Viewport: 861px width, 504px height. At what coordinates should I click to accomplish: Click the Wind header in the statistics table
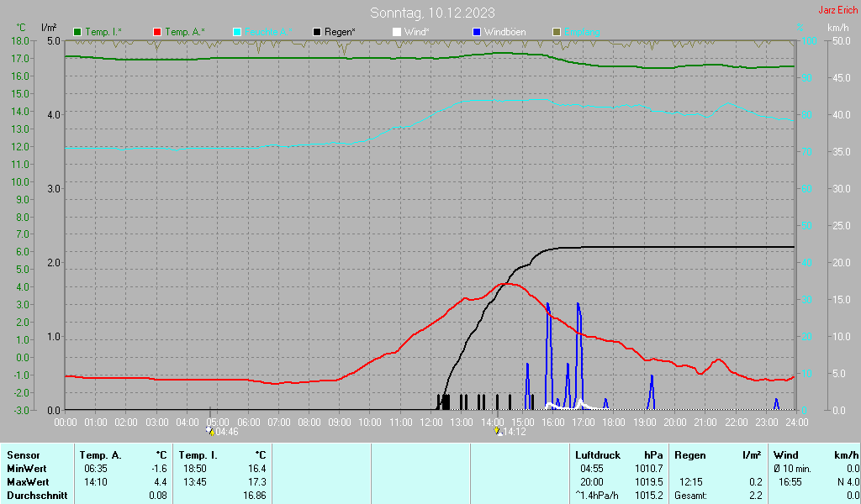pyautogui.click(x=785, y=455)
